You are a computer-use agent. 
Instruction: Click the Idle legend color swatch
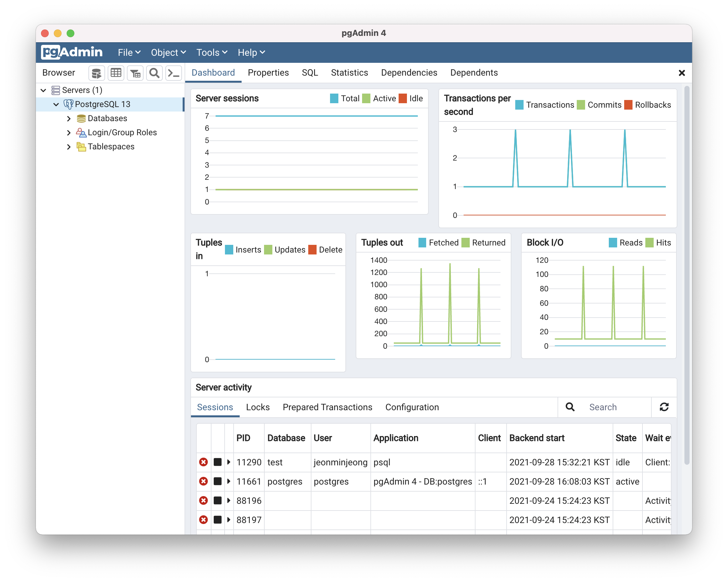(x=402, y=98)
